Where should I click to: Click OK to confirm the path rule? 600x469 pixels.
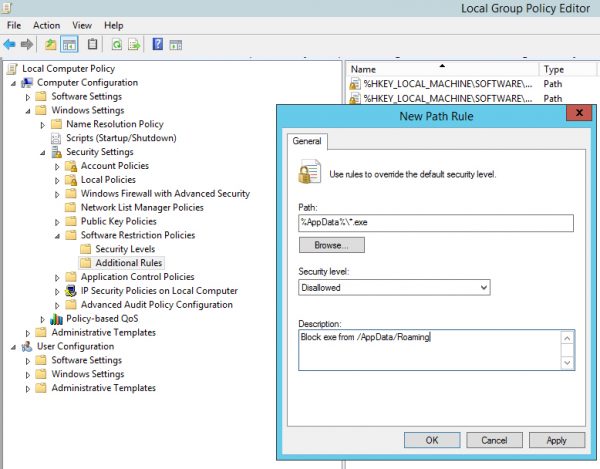432,440
